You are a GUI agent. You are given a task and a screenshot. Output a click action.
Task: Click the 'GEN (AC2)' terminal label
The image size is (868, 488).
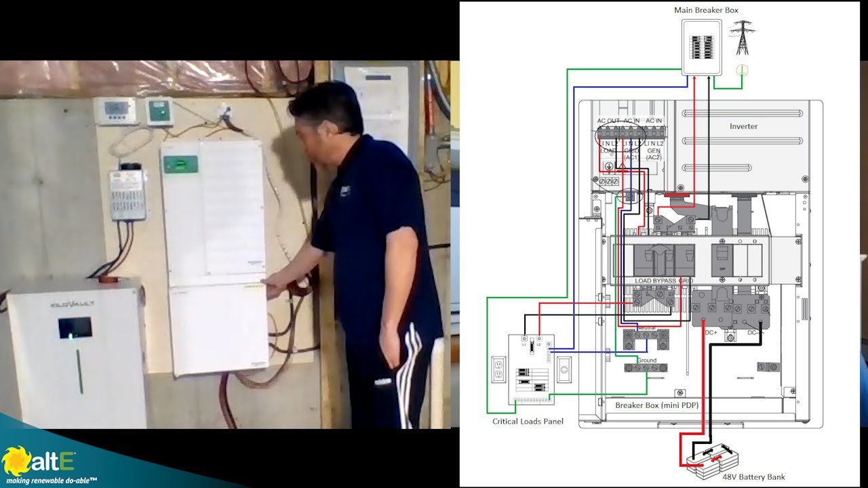click(654, 153)
